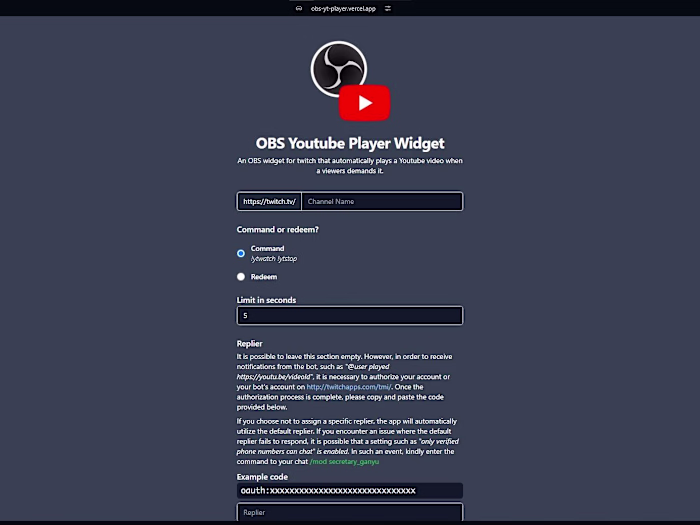Open the twitchapps.com/tmi link
This screenshot has width=700, height=525.
(349, 387)
